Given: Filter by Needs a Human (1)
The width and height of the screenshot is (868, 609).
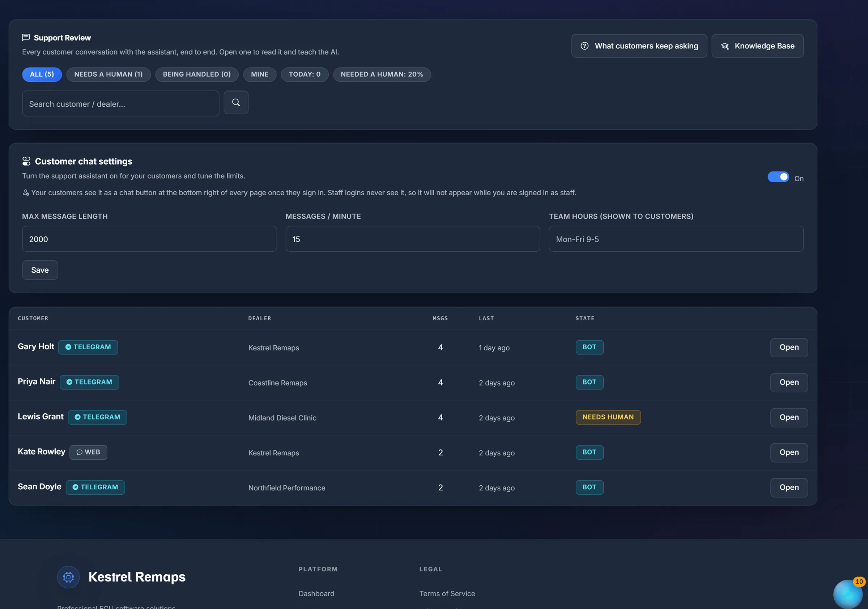Looking at the screenshot, I should (109, 74).
